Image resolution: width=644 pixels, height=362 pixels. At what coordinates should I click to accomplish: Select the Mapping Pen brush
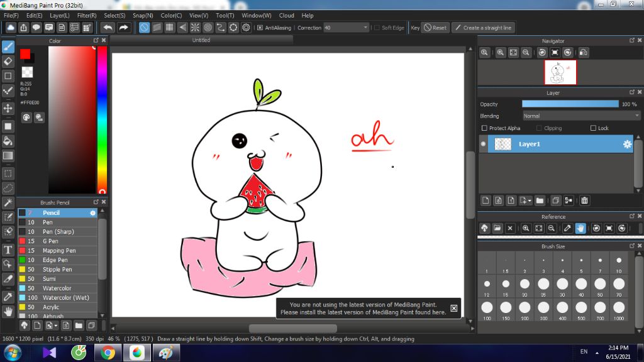57,250
